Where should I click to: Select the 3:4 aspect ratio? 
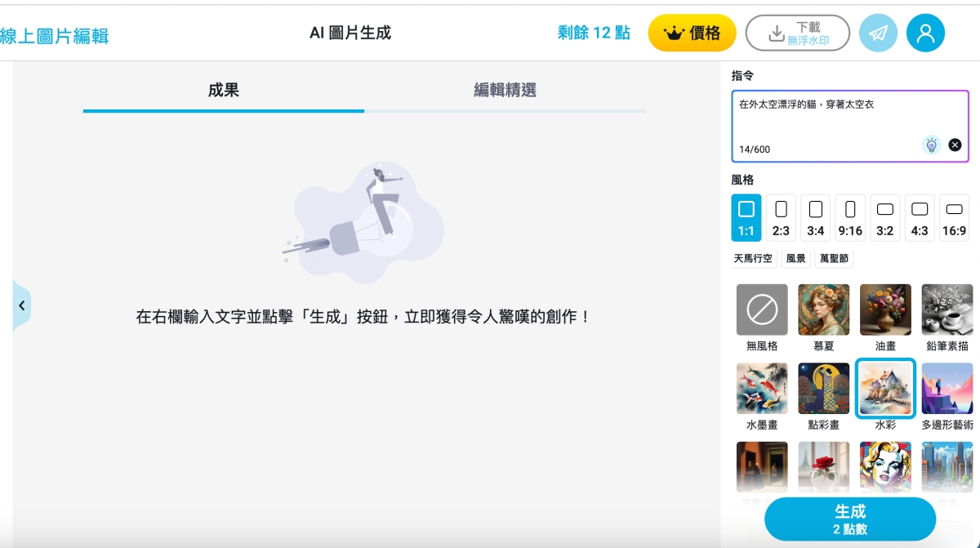point(816,218)
